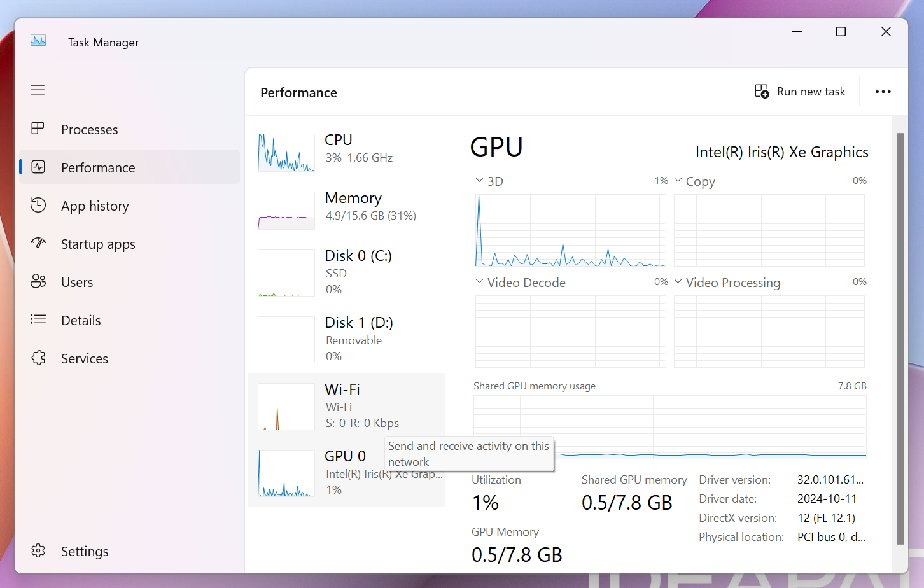924x588 pixels.
Task: Click the Details list icon
Action: 38,319
